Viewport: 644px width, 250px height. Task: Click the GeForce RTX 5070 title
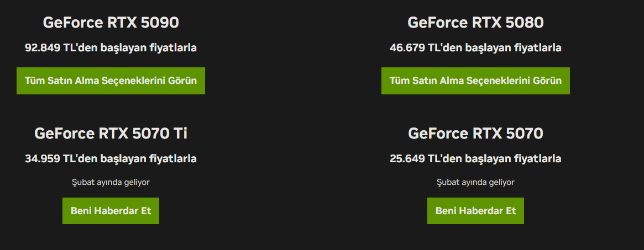point(475,134)
